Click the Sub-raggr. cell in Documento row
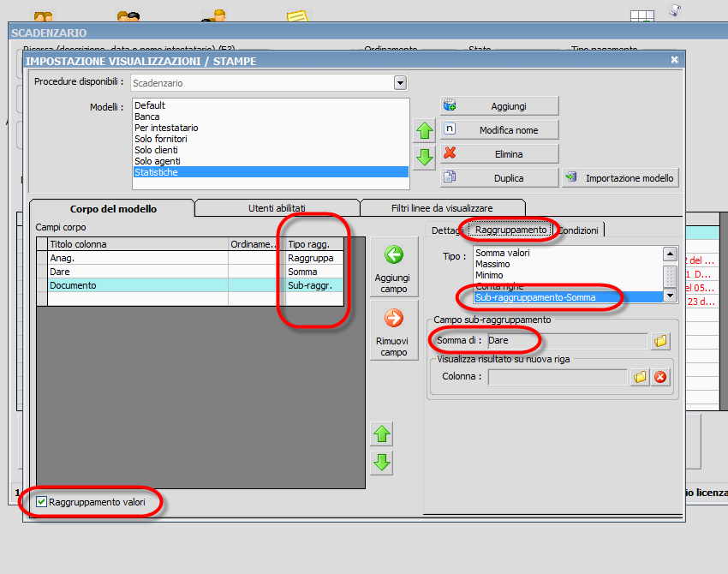This screenshot has width=728, height=574. [x=315, y=285]
